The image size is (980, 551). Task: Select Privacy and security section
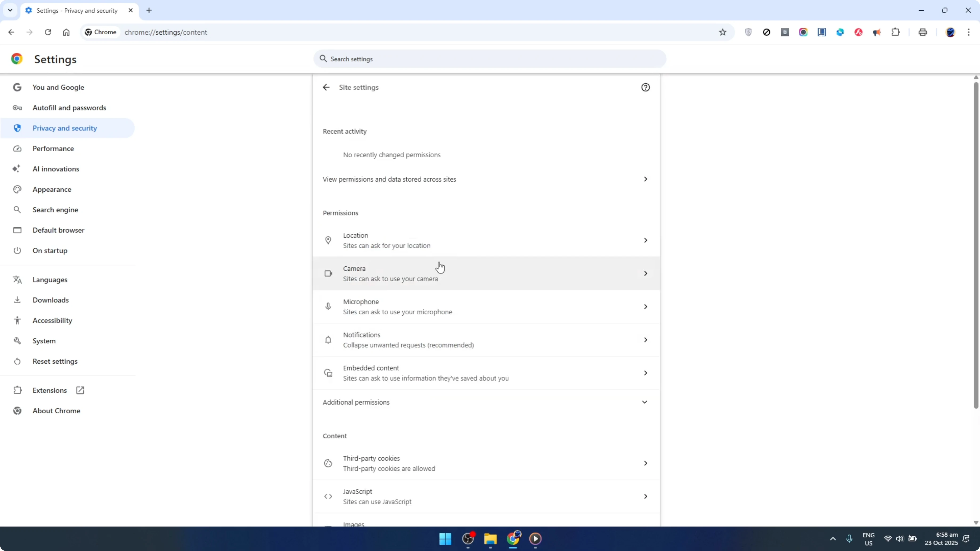(68, 128)
